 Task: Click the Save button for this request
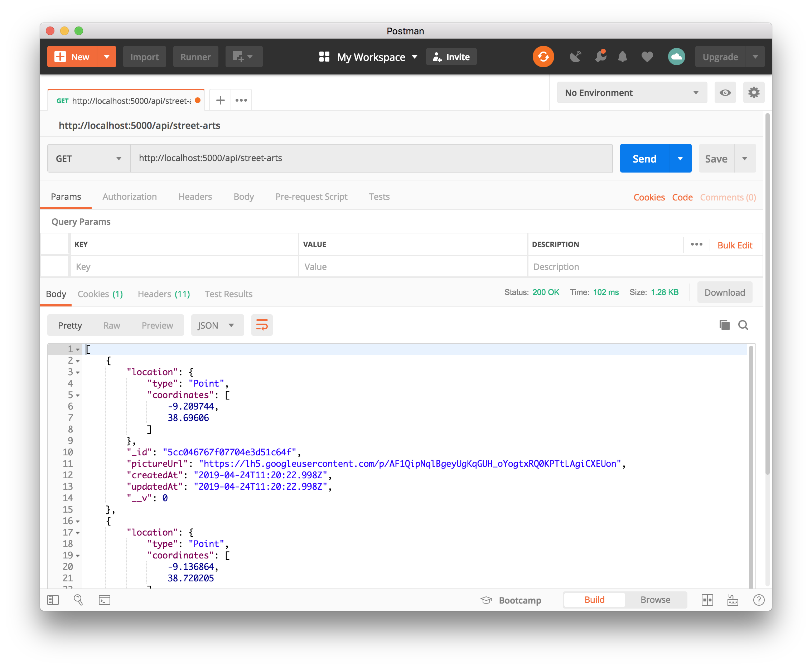pyautogui.click(x=716, y=158)
